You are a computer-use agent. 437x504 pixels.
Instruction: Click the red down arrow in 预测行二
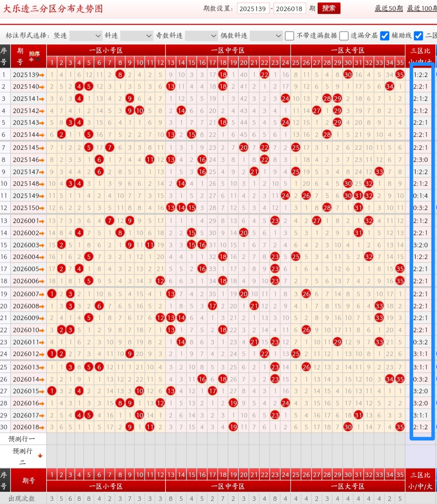(x=40, y=456)
